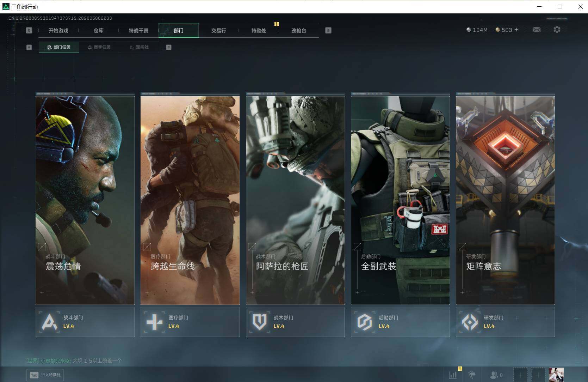Open the 改枪台 tab
588x382 pixels.
(x=299, y=31)
